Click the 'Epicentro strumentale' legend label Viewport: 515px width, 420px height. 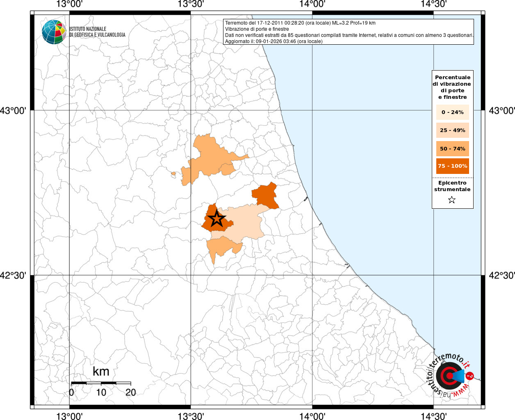[x=452, y=186]
